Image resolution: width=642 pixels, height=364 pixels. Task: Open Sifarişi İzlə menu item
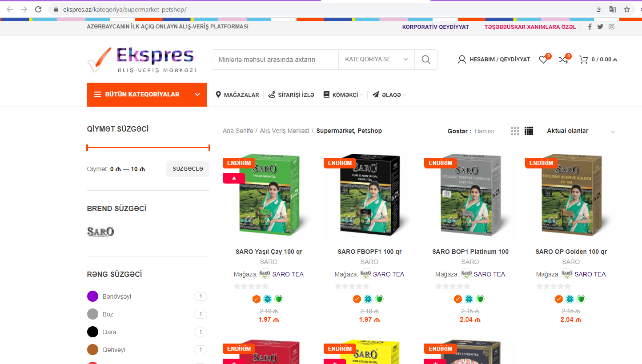point(291,95)
